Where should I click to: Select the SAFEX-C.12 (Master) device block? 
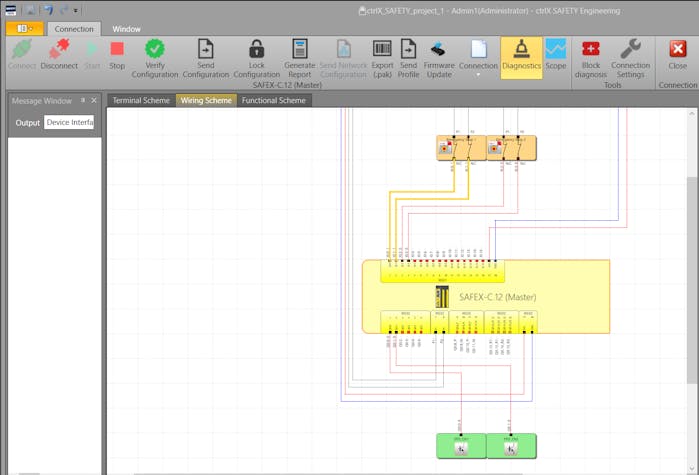pyautogui.click(x=486, y=297)
